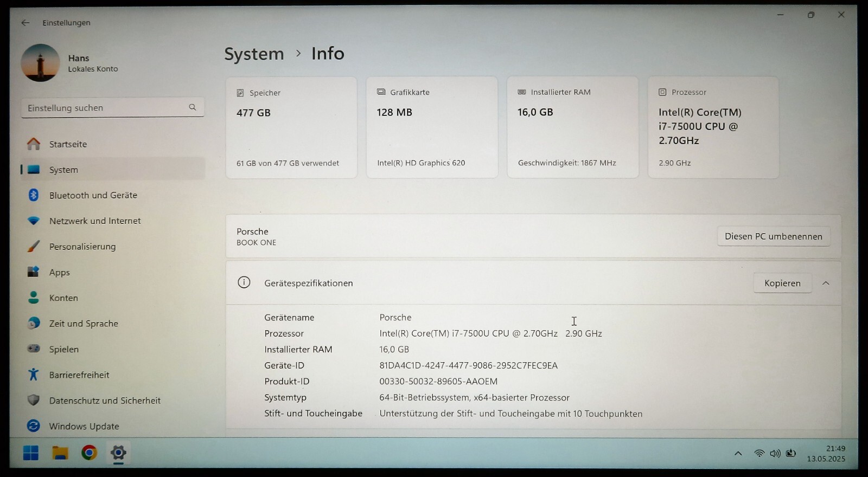
Task: Click the Netzwerk Wi-Fi sidebar icon
Action: click(x=34, y=221)
